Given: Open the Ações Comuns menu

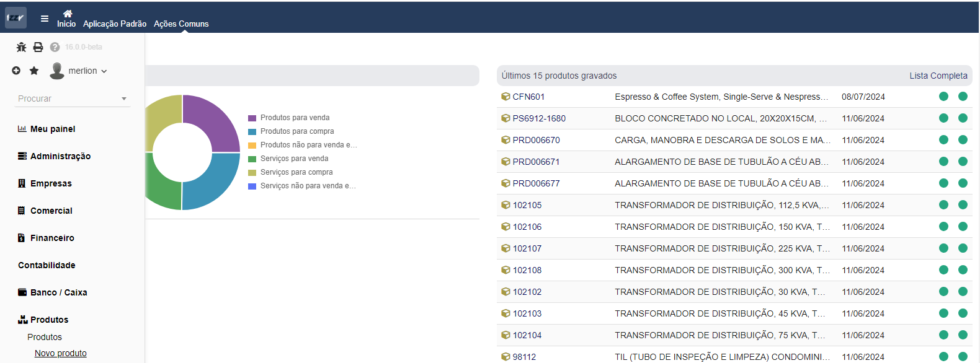Looking at the screenshot, I should [x=181, y=24].
